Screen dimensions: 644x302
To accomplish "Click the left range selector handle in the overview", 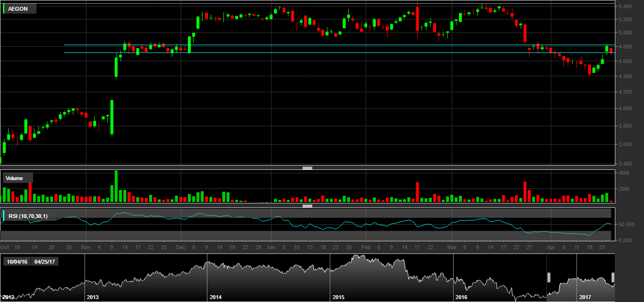I will point(549,277).
